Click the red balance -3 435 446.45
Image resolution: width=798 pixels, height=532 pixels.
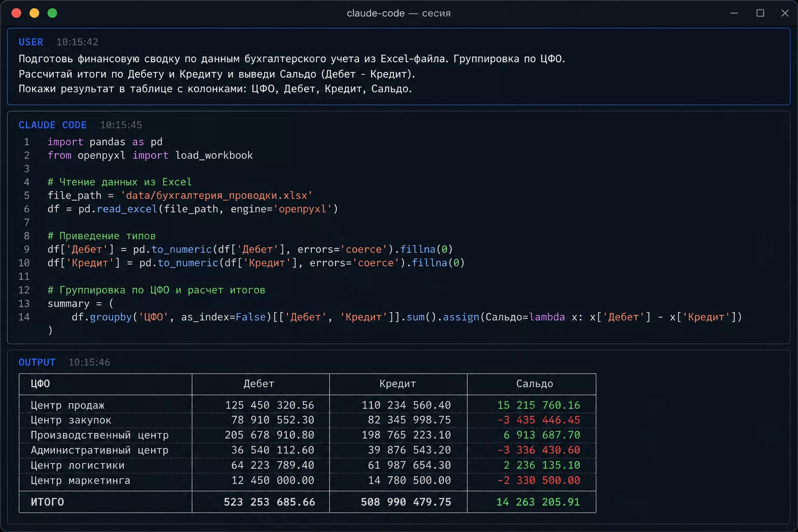tap(539, 420)
